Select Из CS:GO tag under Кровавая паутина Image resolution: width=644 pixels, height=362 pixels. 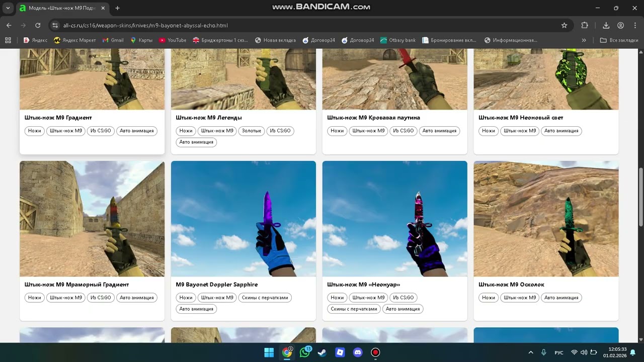pyautogui.click(x=404, y=131)
